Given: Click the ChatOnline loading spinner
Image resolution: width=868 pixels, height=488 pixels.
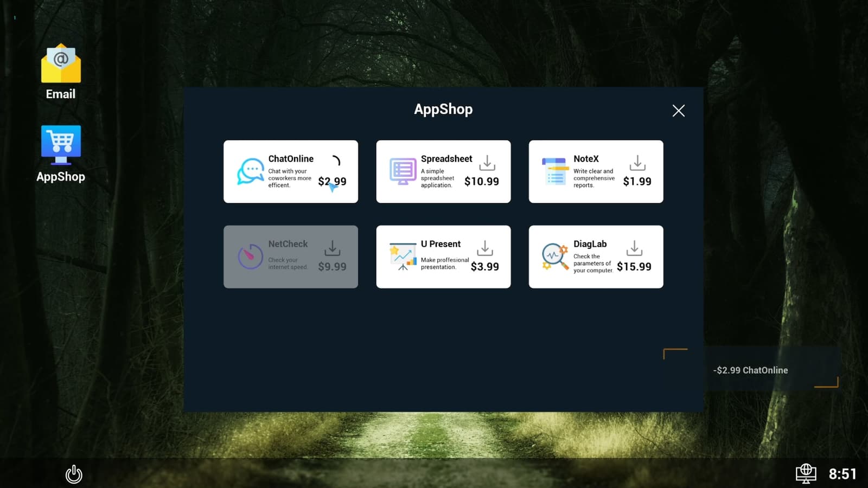Looking at the screenshot, I should (336, 160).
